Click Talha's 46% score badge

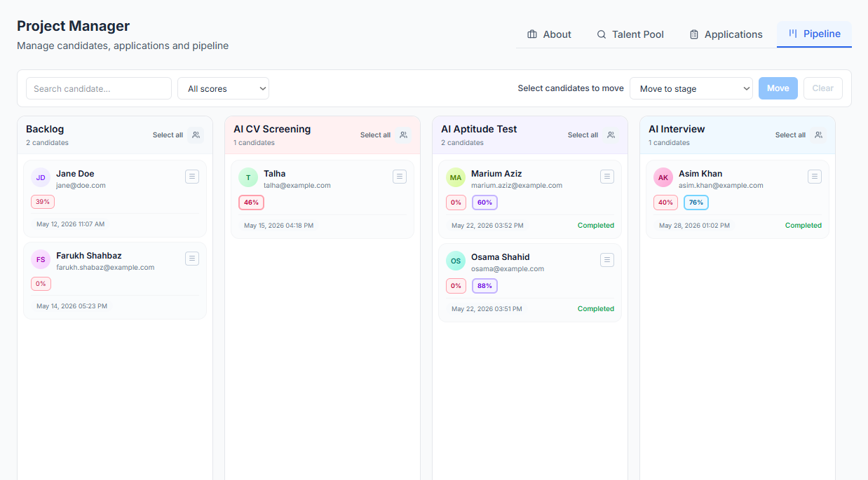[x=251, y=203]
